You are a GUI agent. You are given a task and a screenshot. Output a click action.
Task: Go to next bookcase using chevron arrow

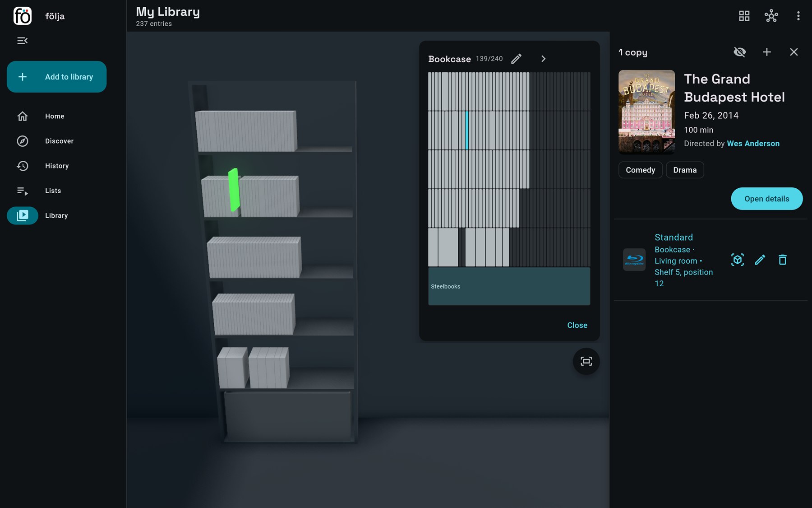coord(543,59)
